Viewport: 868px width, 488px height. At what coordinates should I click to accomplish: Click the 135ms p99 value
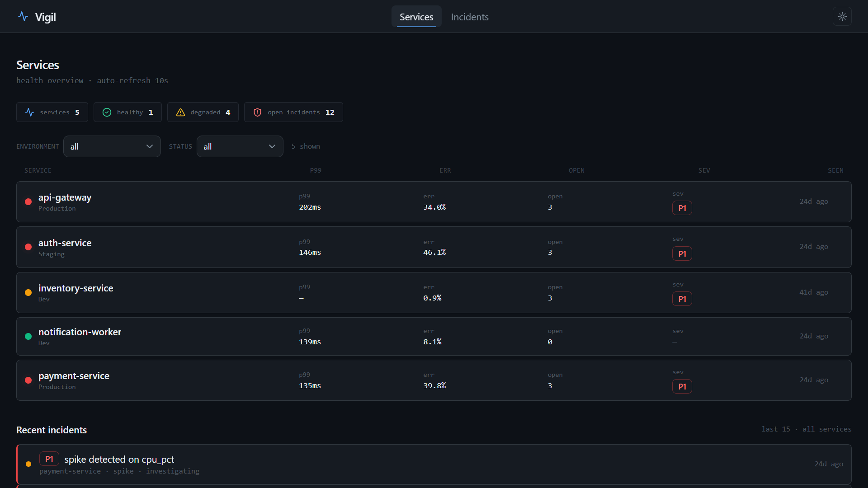pyautogui.click(x=310, y=386)
